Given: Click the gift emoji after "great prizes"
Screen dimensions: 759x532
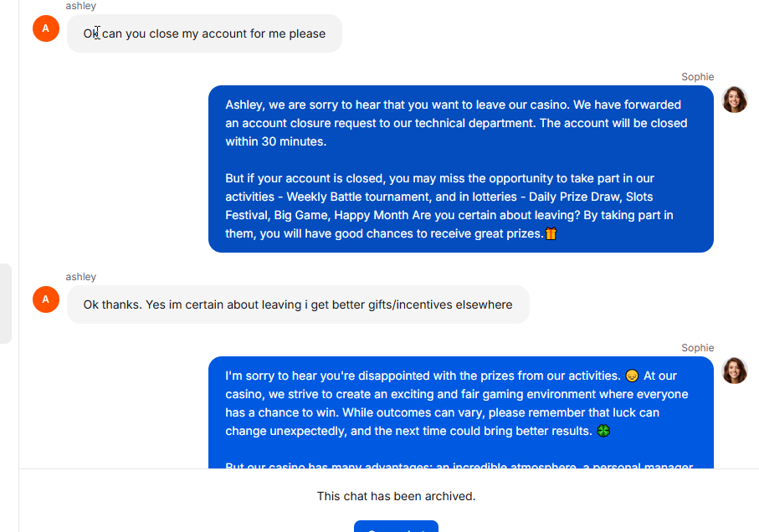Looking at the screenshot, I should [551, 233].
